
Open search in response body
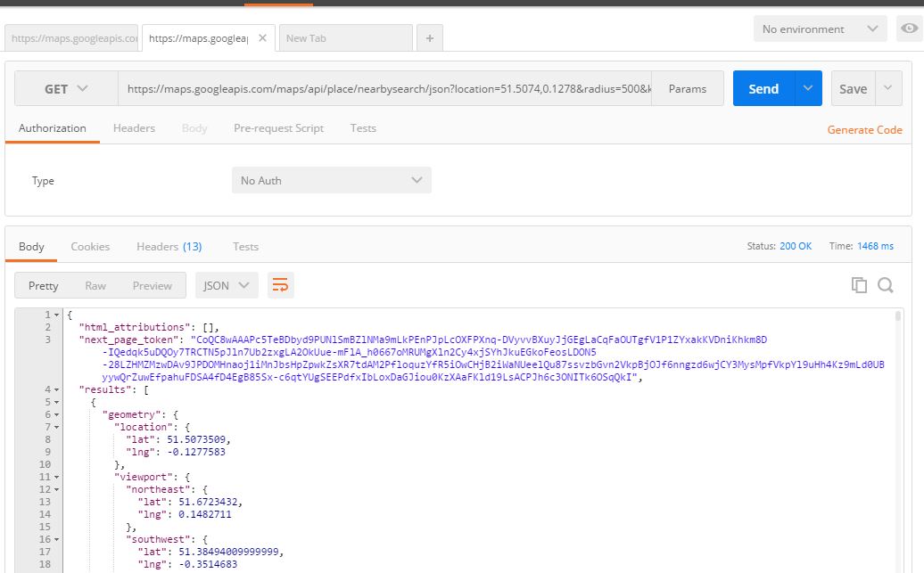885,285
